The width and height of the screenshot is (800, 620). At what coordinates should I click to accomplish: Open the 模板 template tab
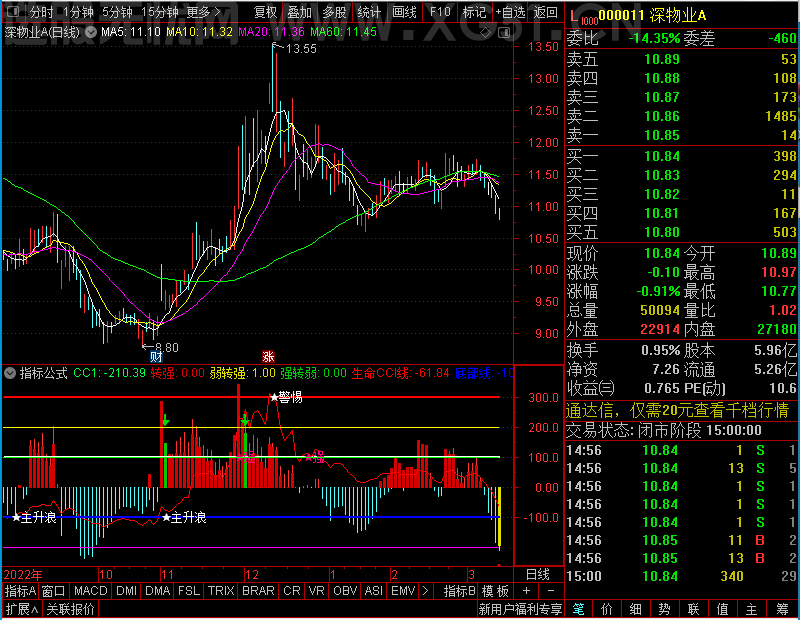[x=495, y=591]
